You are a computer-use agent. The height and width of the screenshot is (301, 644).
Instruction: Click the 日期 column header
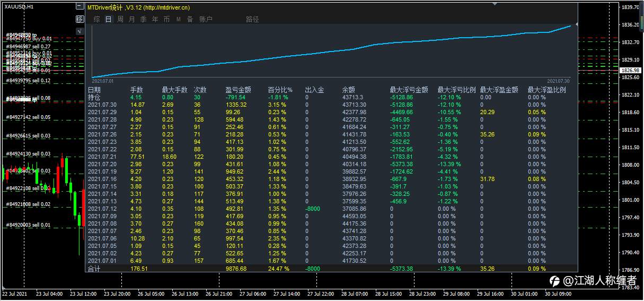point(94,90)
